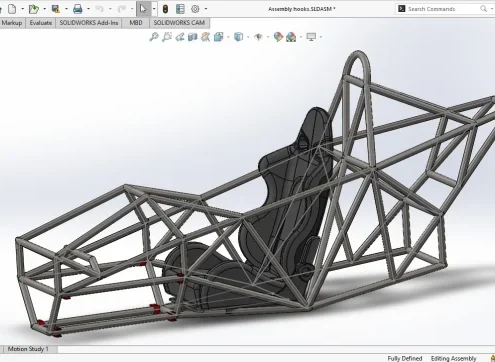This screenshot has width=495, height=362.
Task: Click the Print icon
Action: click(78, 9)
